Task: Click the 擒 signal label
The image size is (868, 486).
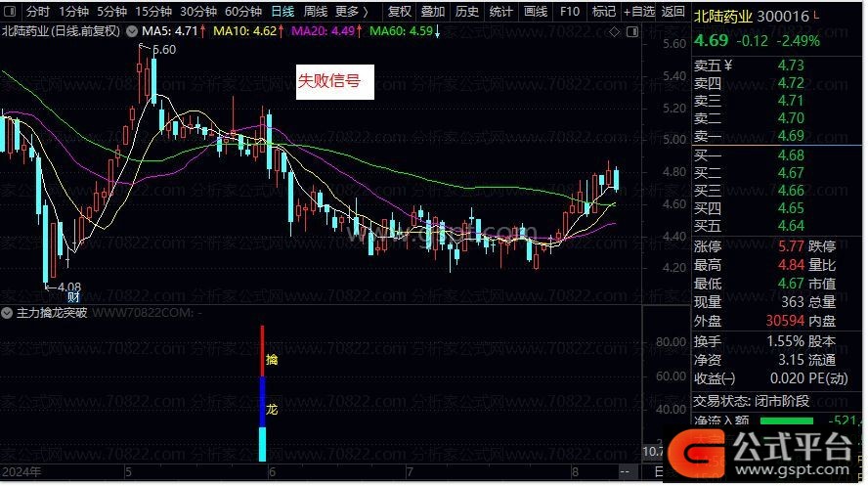Action: [x=272, y=360]
